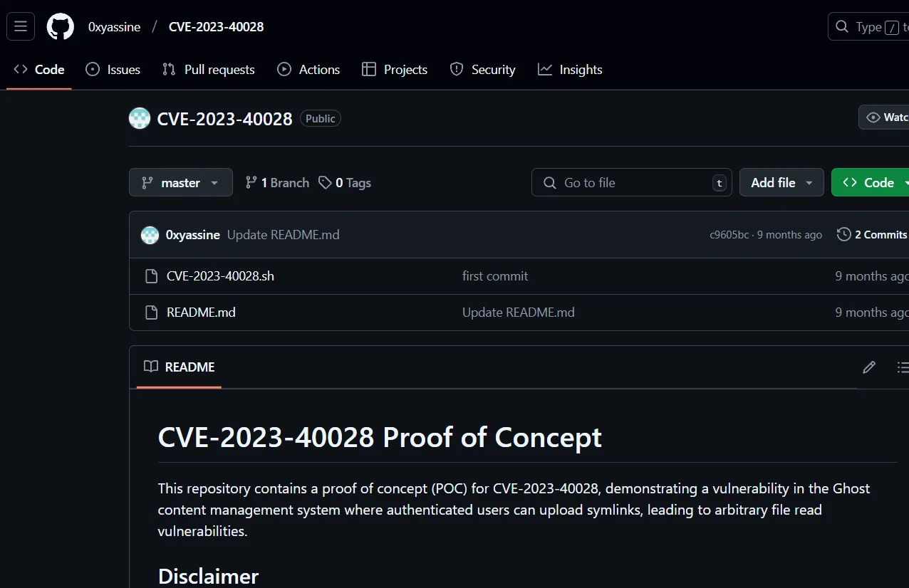
Task: Click the Public visibility badge
Action: pyautogui.click(x=321, y=119)
